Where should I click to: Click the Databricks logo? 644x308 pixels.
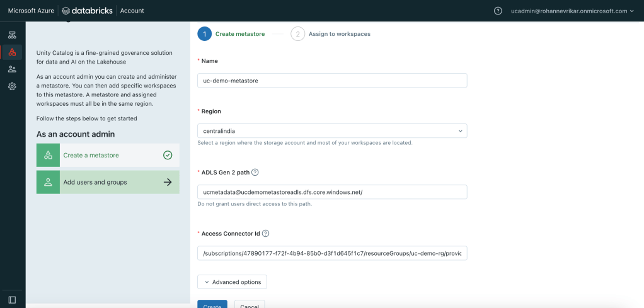click(88, 11)
